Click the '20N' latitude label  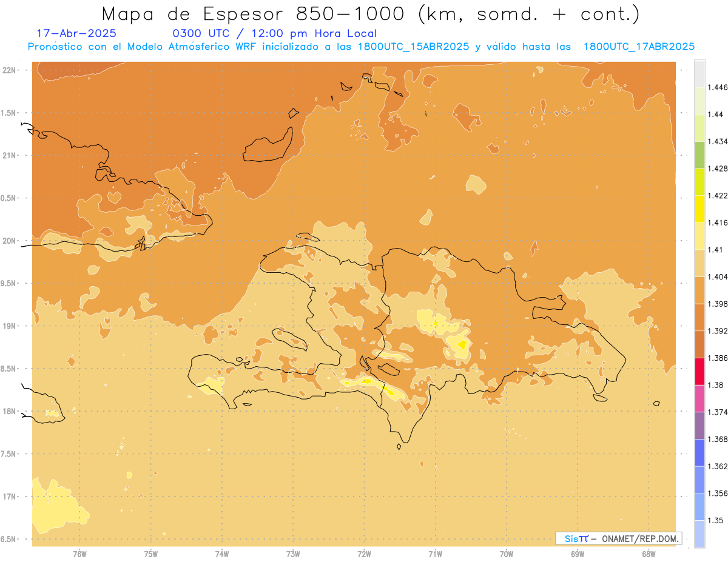[x=10, y=241]
